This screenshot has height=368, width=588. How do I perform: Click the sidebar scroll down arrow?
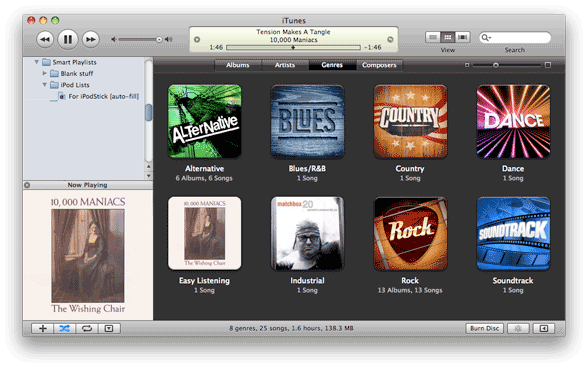coord(148,176)
